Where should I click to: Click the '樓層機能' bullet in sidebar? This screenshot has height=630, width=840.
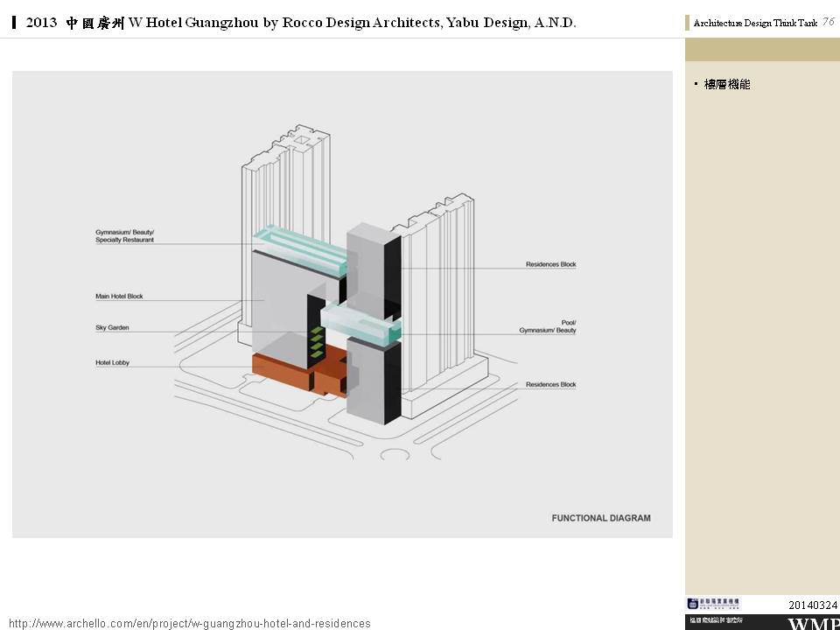[726, 85]
